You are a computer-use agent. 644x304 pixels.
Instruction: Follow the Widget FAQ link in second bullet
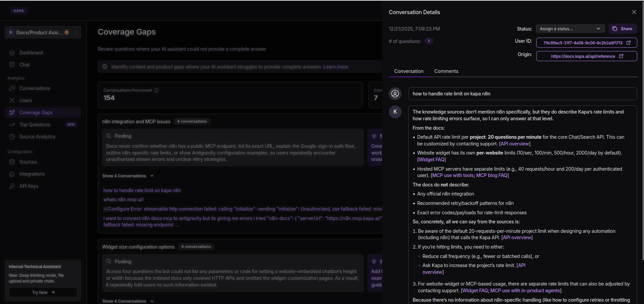[x=431, y=160]
